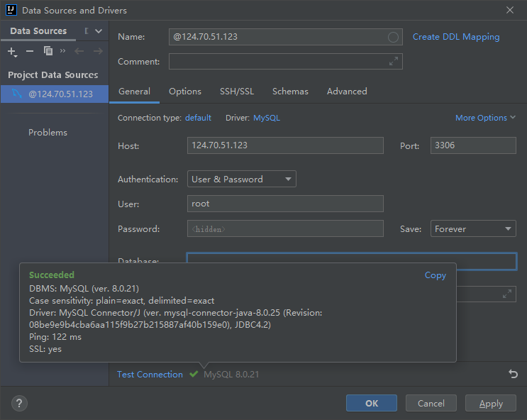Focus the Port input field
This screenshot has width=527, height=420.
pyautogui.click(x=473, y=145)
